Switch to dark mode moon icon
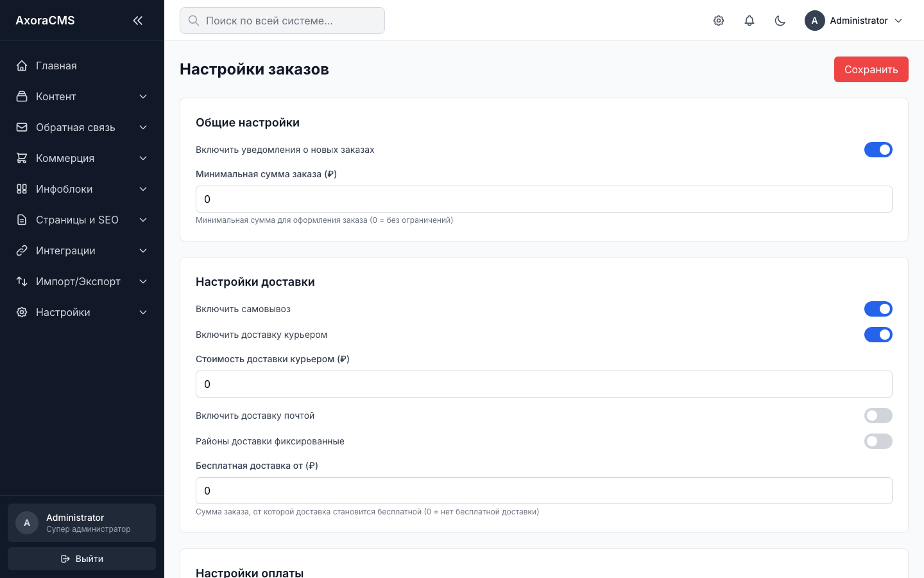Image resolution: width=924 pixels, height=578 pixels. pos(780,21)
